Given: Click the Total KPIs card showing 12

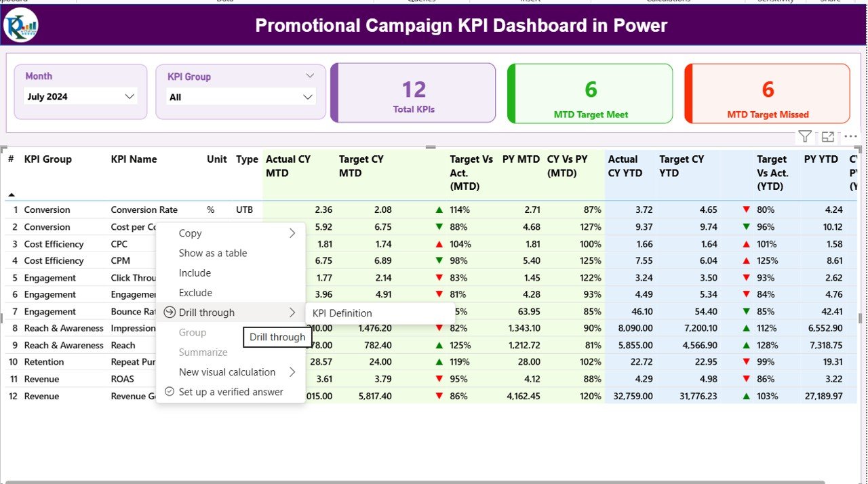Looking at the screenshot, I should click(x=413, y=94).
